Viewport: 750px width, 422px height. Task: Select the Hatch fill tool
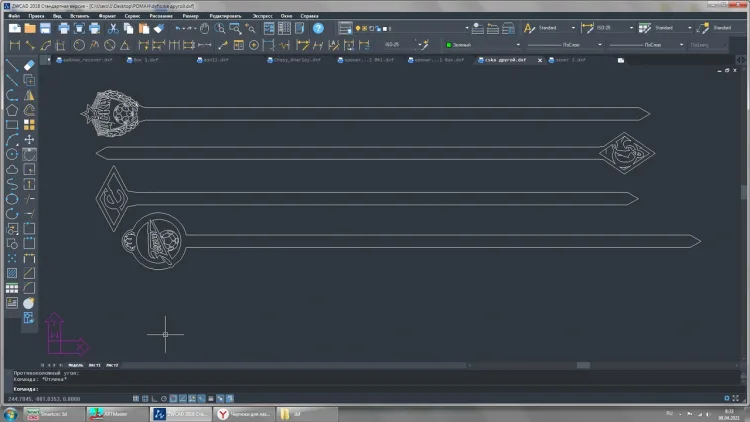pos(12,273)
